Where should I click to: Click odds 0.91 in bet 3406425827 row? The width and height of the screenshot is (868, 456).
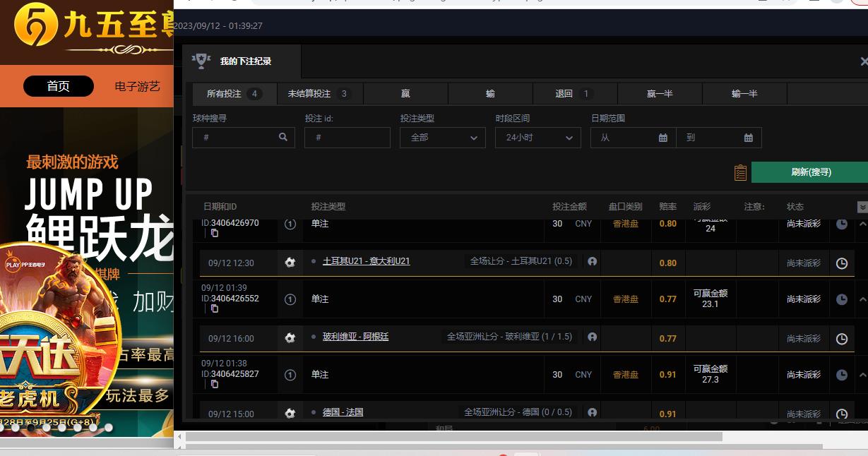[x=667, y=375]
